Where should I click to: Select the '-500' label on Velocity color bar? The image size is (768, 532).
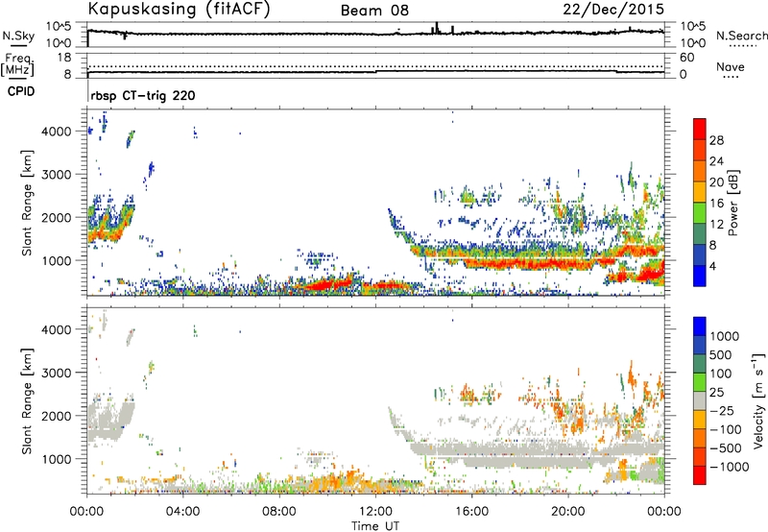726,448
